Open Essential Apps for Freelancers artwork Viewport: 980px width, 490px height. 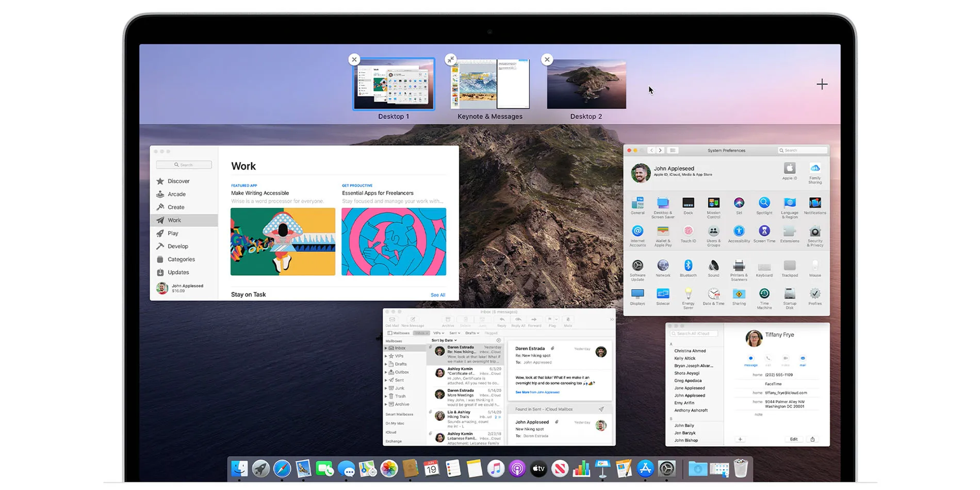coord(394,241)
